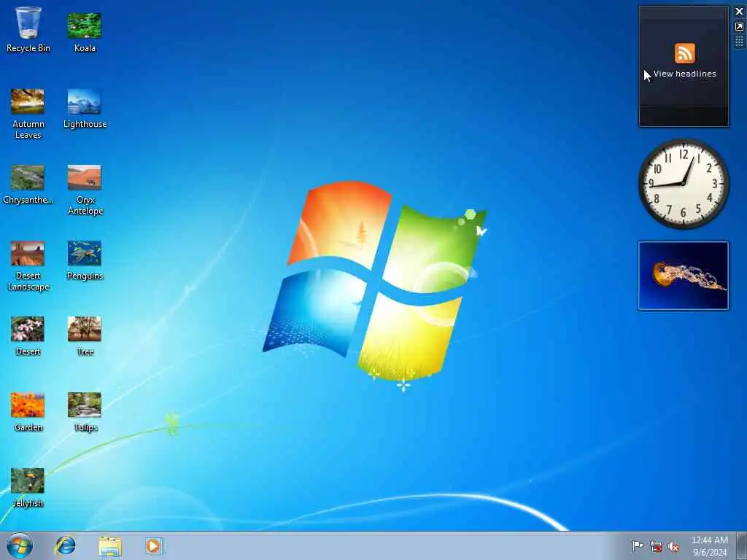Click the Tree image icon
The width and height of the screenshot is (747, 560).
(x=85, y=335)
